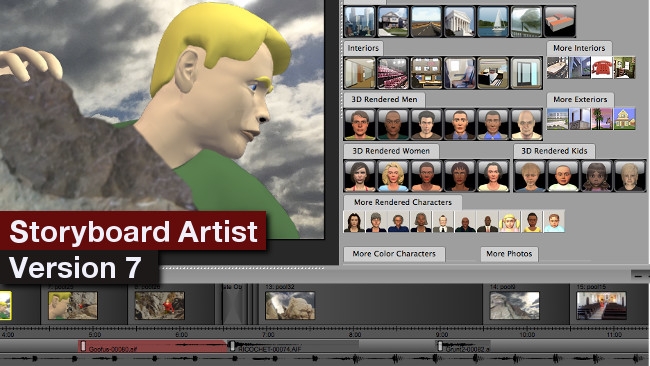Pick the blonde pigtail girl in More Rendered Characters
650x366 pixels.
(x=509, y=221)
